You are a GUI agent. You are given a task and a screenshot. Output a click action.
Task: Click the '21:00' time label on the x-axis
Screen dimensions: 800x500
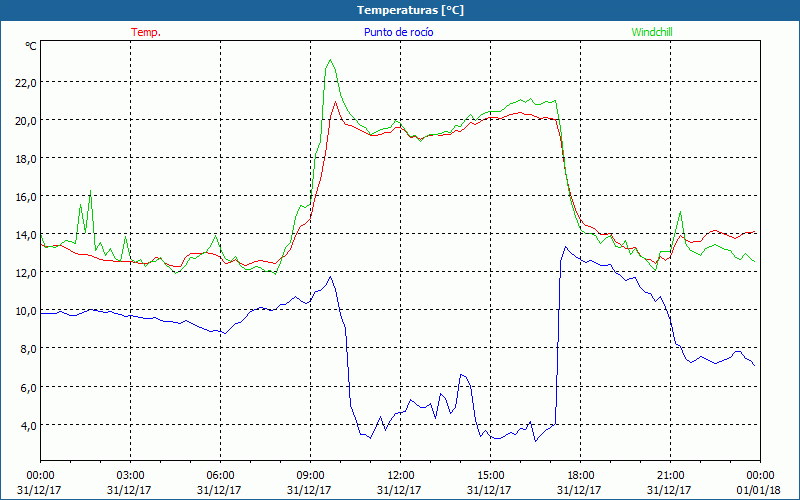pyautogui.click(x=670, y=475)
